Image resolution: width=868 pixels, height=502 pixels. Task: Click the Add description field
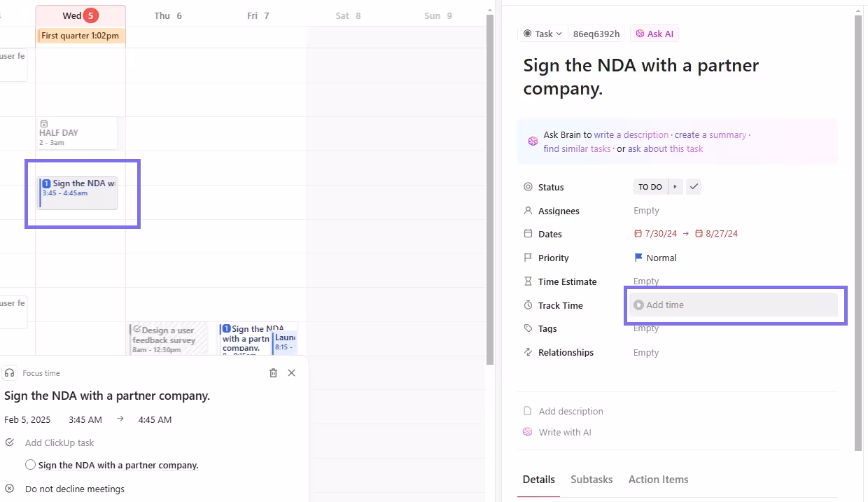(570, 411)
